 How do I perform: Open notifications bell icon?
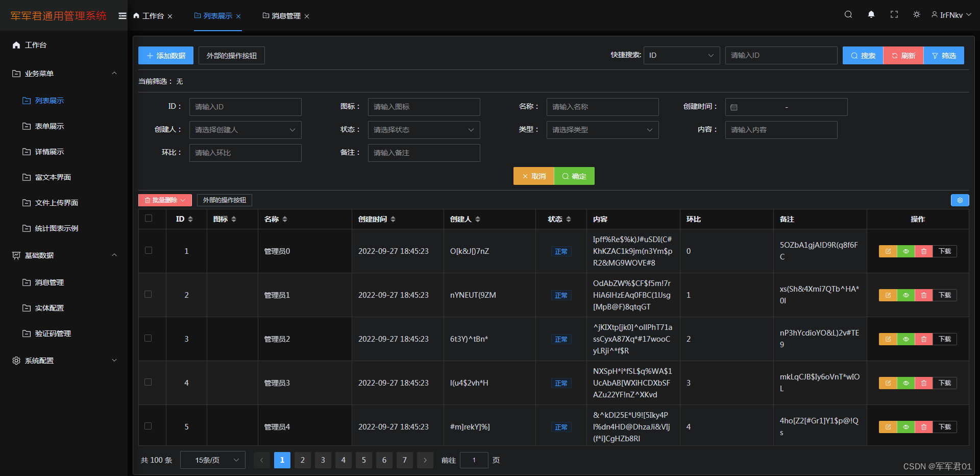click(x=871, y=15)
